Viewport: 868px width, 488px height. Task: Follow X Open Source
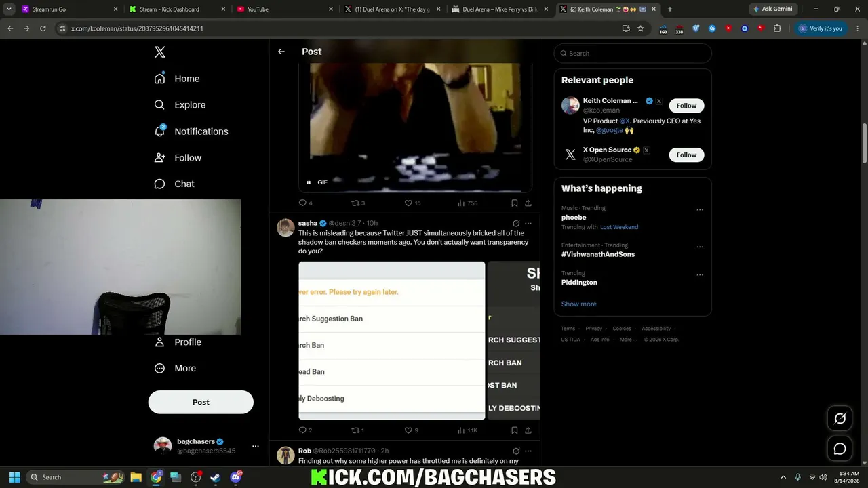pyautogui.click(x=686, y=155)
